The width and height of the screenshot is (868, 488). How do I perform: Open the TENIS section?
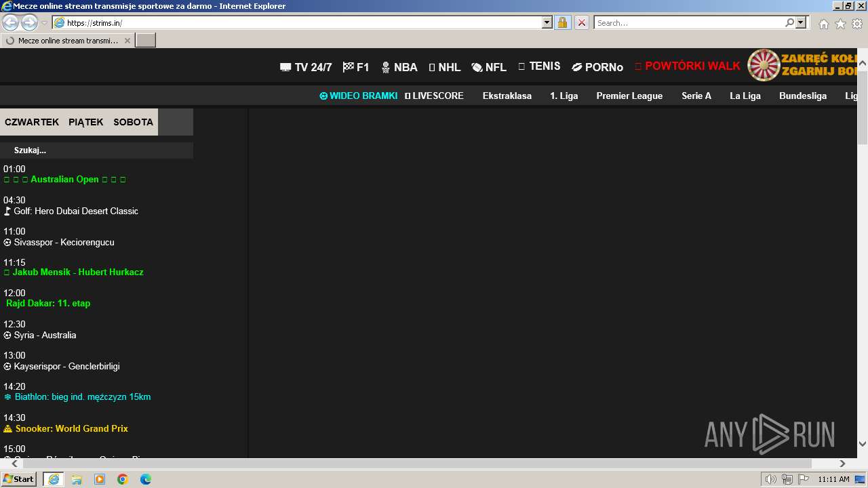pyautogui.click(x=539, y=66)
